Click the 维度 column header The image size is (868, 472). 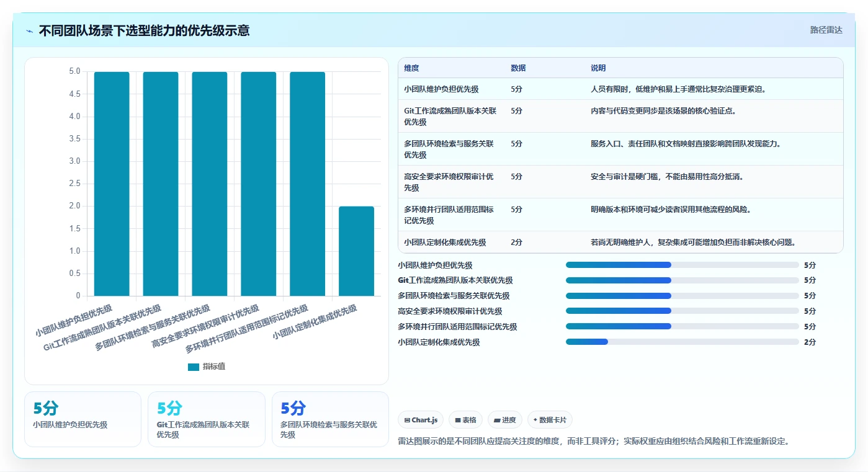click(411, 68)
